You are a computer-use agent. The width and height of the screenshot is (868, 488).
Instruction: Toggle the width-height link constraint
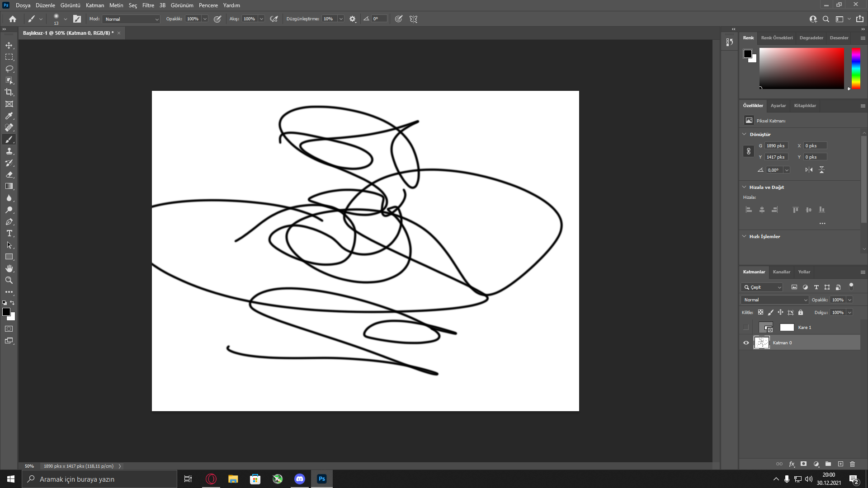click(x=748, y=151)
